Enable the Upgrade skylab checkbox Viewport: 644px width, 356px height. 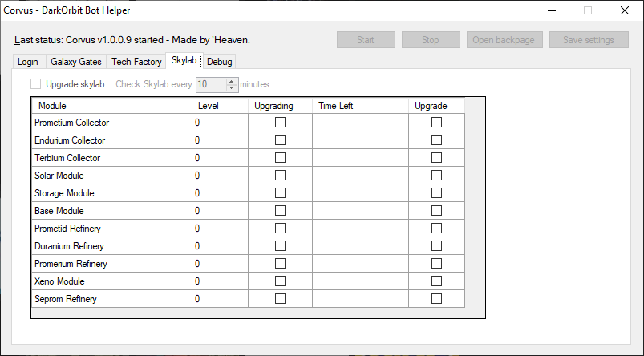pyautogui.click(x=36, y=84)
